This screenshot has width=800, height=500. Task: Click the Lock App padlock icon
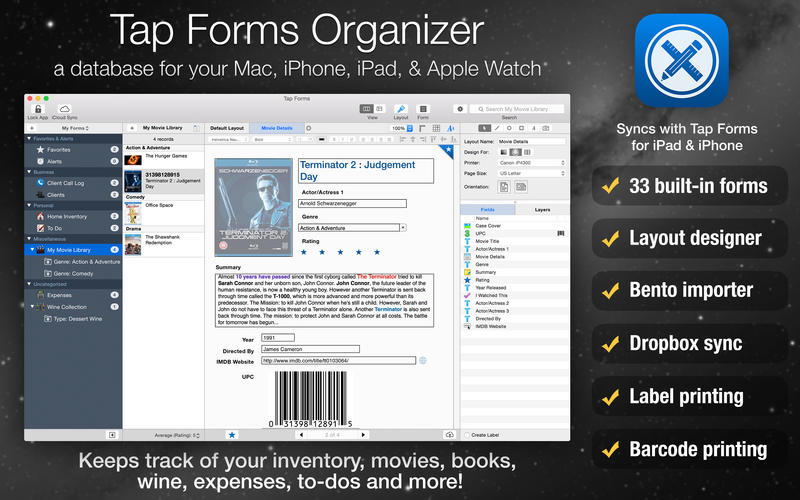tap(37, 108)
